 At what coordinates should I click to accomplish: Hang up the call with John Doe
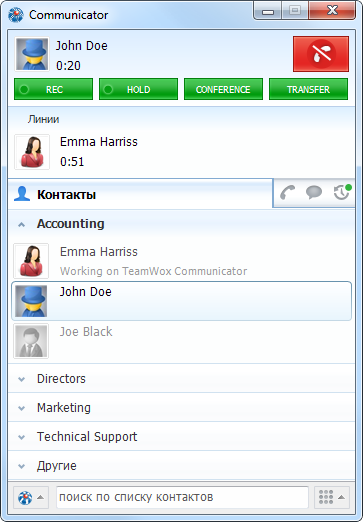click(321, 54)
